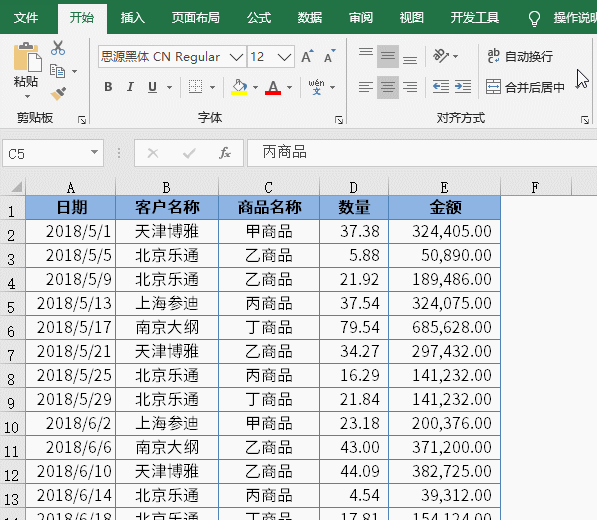Select cell with quantity 79.54
The image size is (597, 520).
(354, 327)
